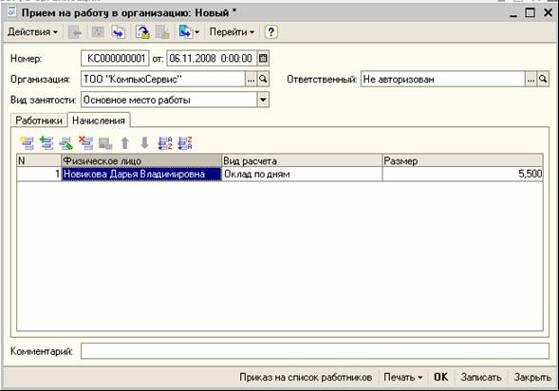The image size is (559, 391).
Task: Sort table descending Z-A
Action: 185,143
